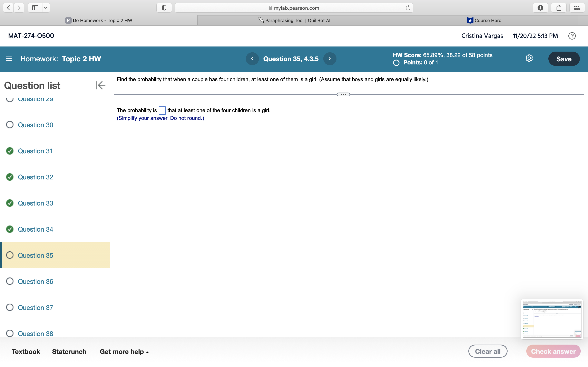Open the help question mark icon
The width and height of the screenshot is (588, 367).
[572, 36]
